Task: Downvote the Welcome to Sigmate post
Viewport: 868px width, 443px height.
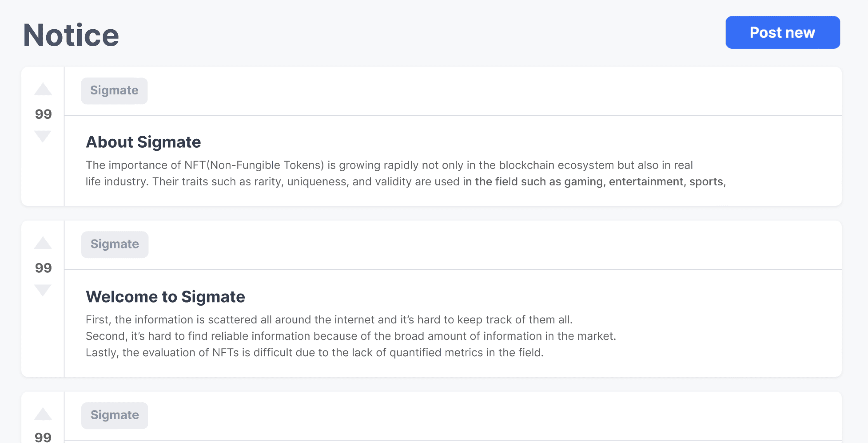Action: pyautogui.click(x=43, y=290)
